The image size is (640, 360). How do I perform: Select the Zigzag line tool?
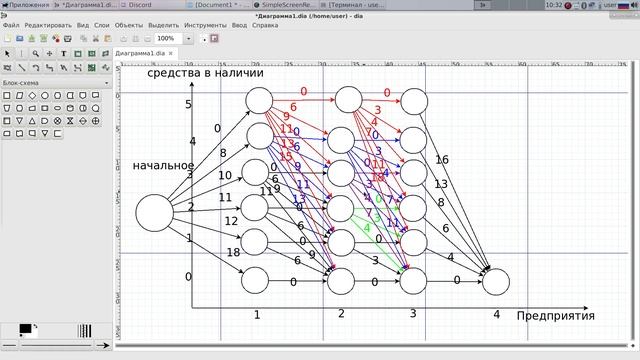click(49, 67)
